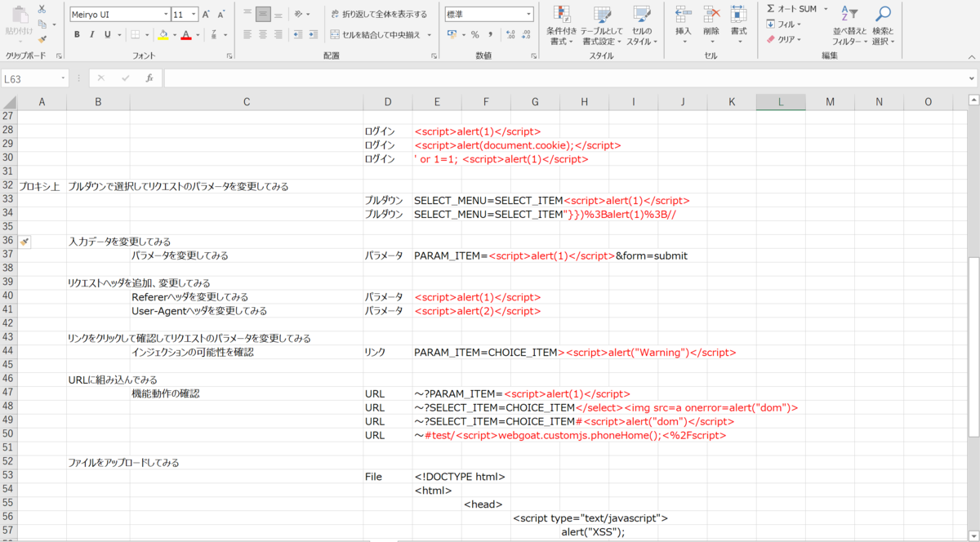The height and width of the screenshot is (542, 980).
Task: Select row 36 header
Action: 8,241
